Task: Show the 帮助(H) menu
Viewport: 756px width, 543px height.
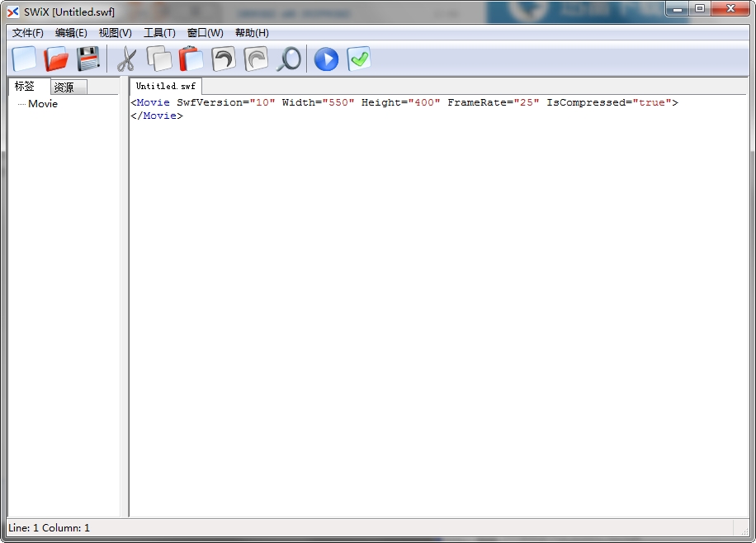Action: pyautogui.click(x=252, y=33)
